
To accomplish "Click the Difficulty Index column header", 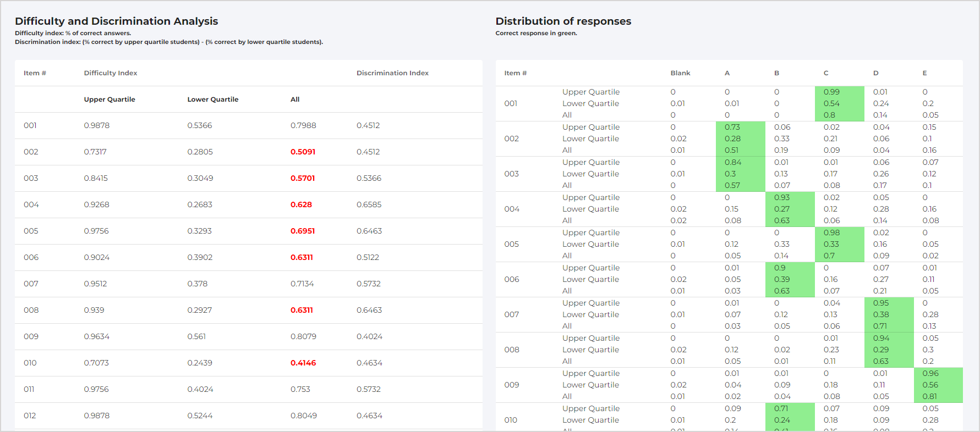I will tap(110, 73).
